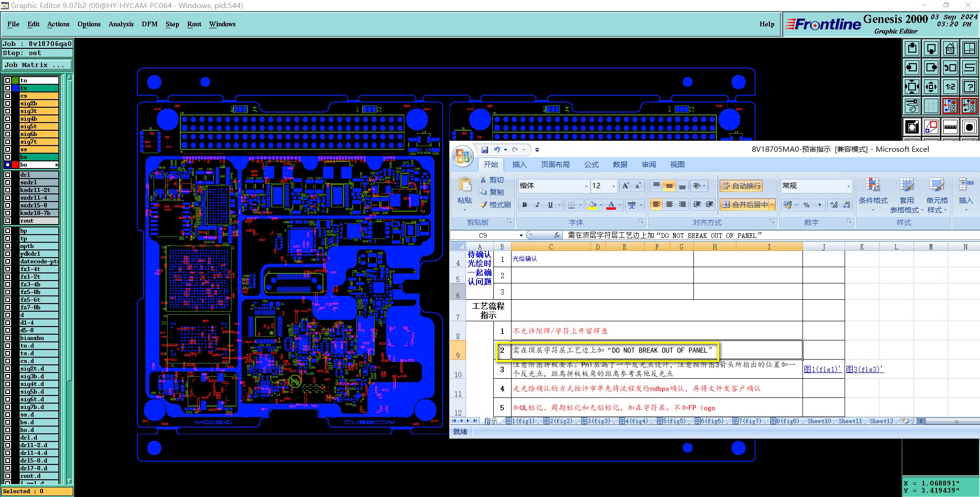This screenshot has width=980, height=497.
Task: Toggle visibility box of layer 'mpth'
Action: (x=8, y=246)
